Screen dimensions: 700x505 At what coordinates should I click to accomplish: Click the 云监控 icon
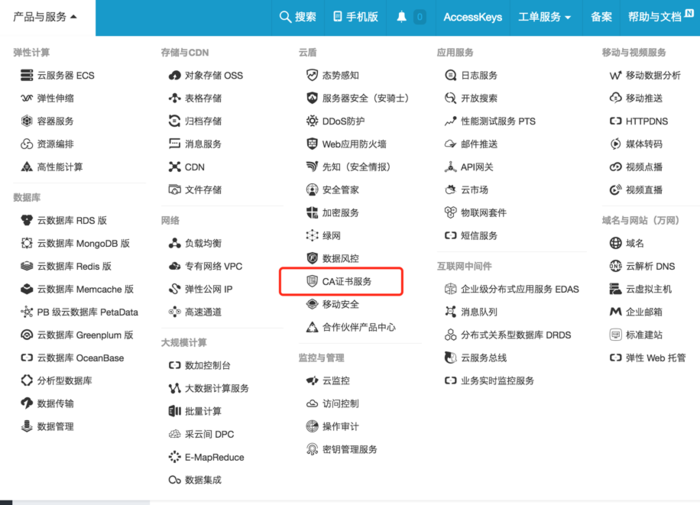pyautogui.click(x=312, y=381)
